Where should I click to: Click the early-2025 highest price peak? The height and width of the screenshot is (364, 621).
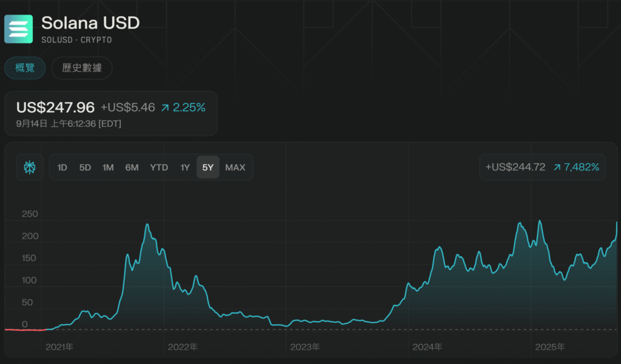click(539, 221)
